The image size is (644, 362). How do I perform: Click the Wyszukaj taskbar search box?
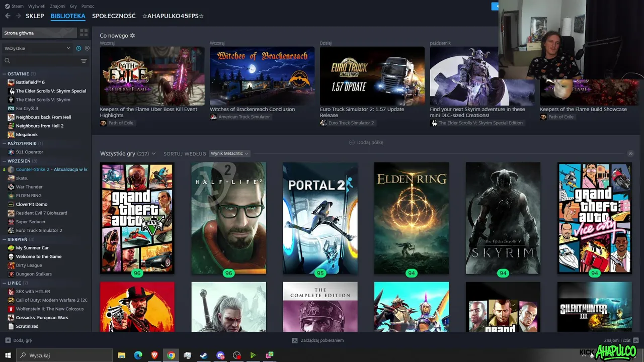(x=64, y=355)
